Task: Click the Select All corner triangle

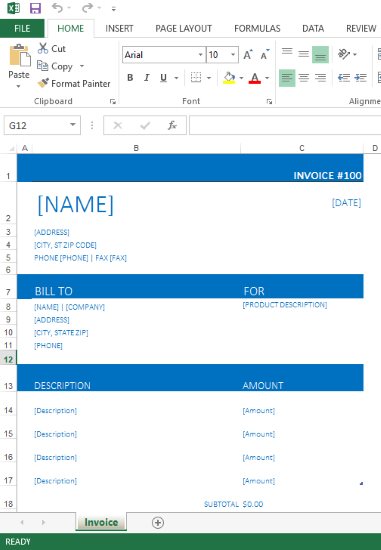Action: [x=12, y=148]
